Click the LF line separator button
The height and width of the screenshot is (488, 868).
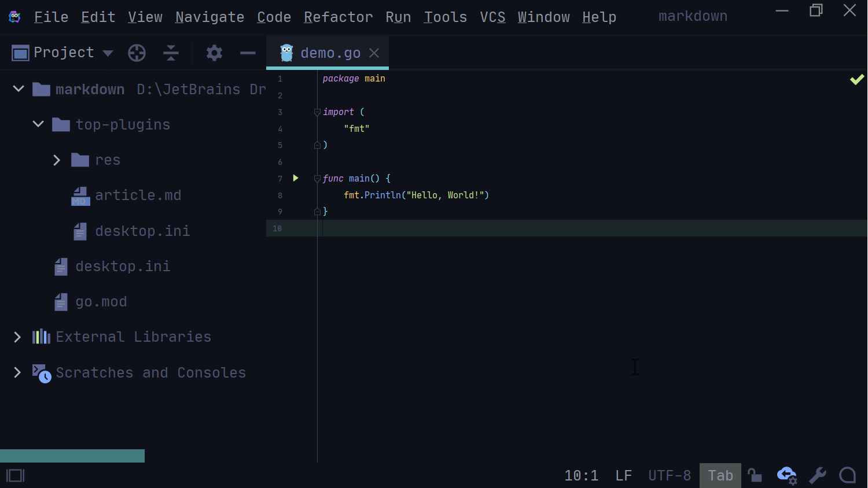coord(623,475)
